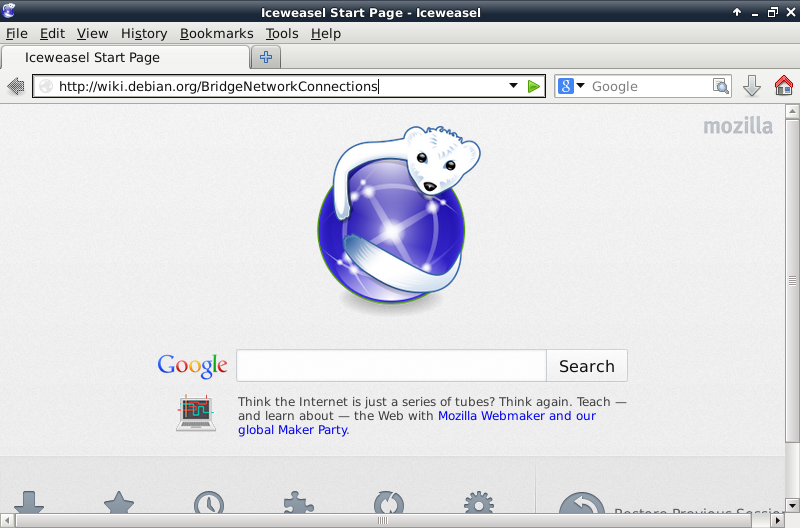Click the search magnifier icon in the search bar
Image resolution: width=800 pixels, height=528 pixels.
(720, 86)
